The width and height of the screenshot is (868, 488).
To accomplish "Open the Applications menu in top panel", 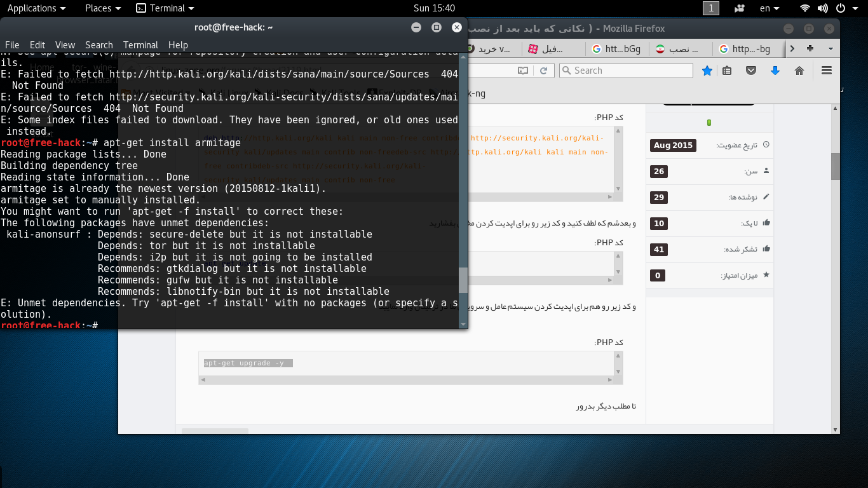I will click(36, 8).
